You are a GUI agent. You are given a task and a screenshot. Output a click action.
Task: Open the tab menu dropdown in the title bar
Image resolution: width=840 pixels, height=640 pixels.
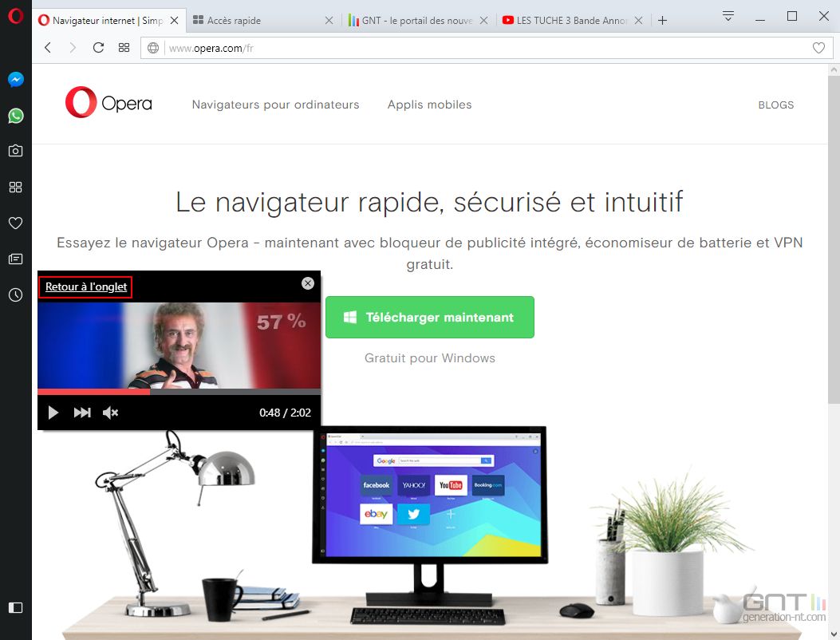(x=728, y=16)
